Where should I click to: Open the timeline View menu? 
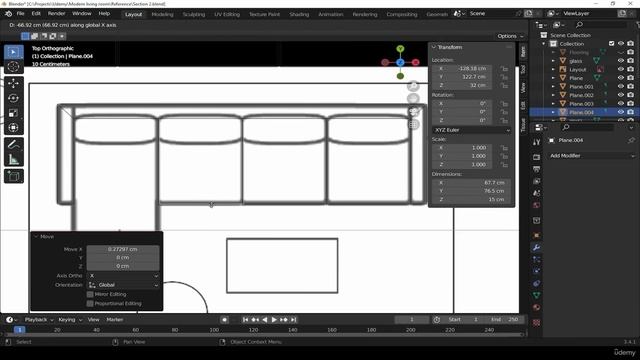click(x=93, y=320)
